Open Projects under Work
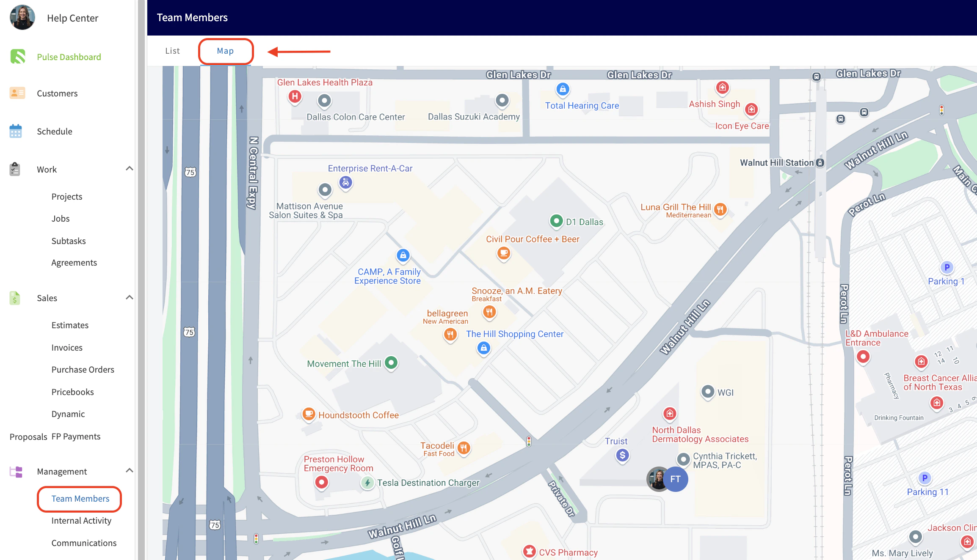Screen dimensions: 977x560 coord(67,197)
